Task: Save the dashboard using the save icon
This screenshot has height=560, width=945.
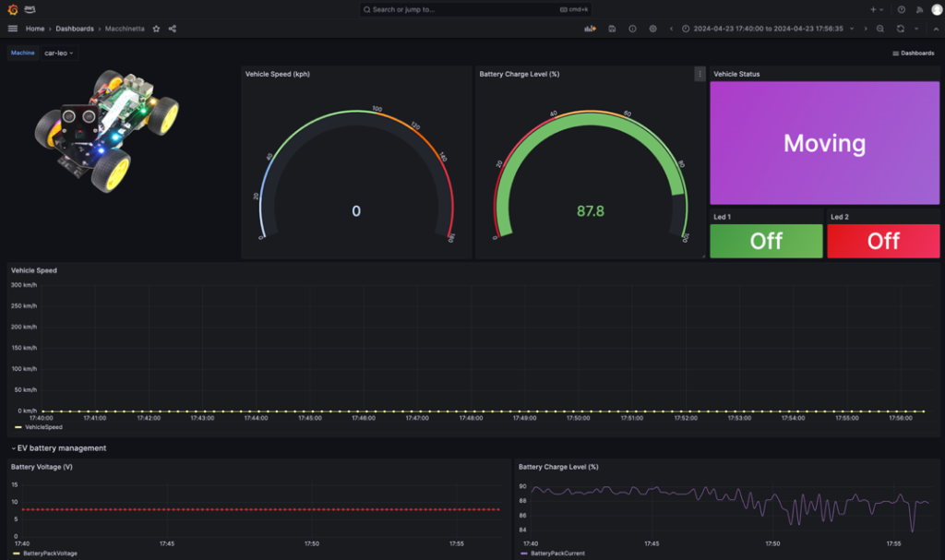Action: point(613,29)
